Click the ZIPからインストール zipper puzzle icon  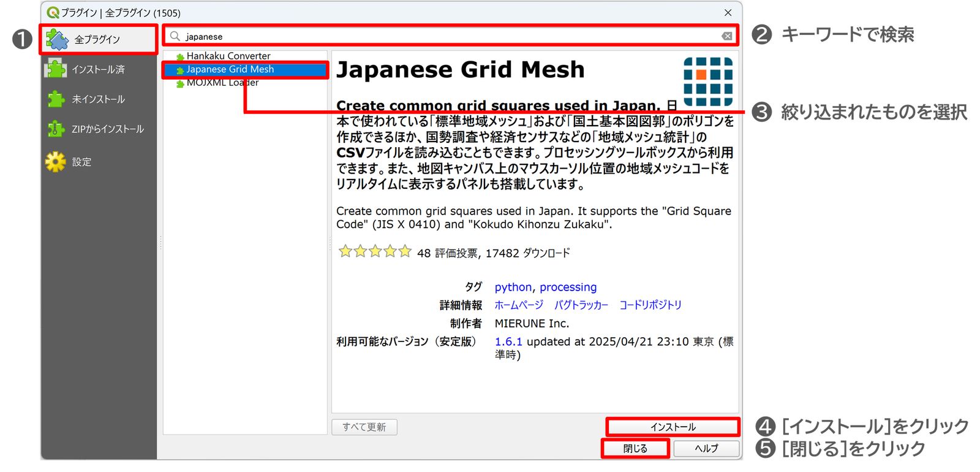[56, 129]
